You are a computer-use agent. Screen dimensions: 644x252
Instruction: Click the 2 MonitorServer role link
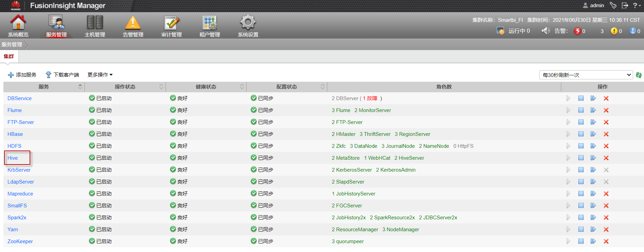point(373,110)
